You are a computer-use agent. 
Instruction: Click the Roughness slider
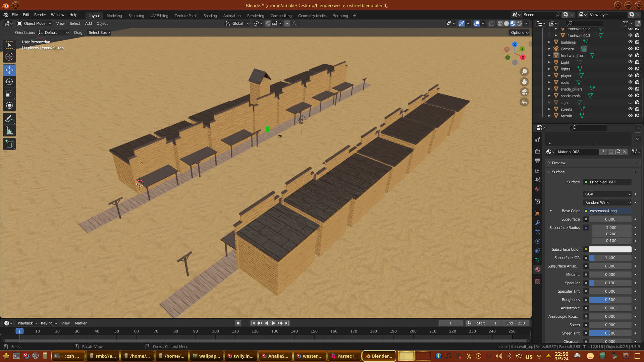pyautogui.click(x=610, y=300)
